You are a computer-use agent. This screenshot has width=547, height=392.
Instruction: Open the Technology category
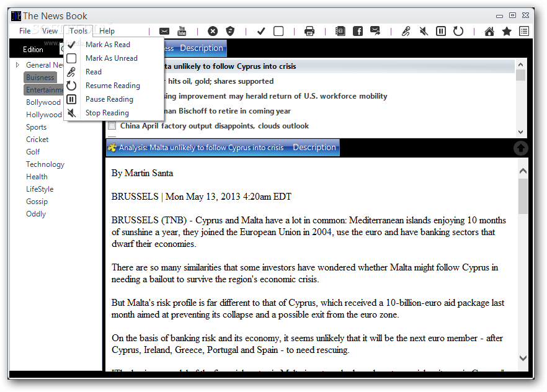[45, 164]
